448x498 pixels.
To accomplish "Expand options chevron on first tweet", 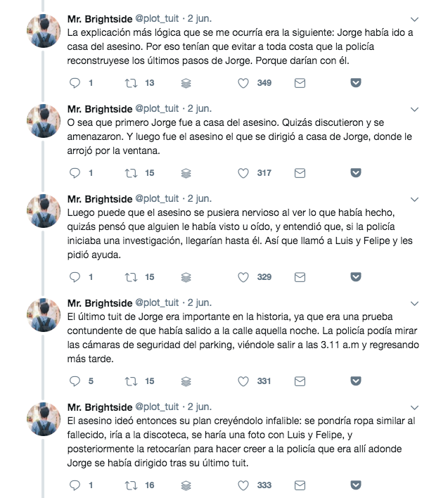I will 414,20.
